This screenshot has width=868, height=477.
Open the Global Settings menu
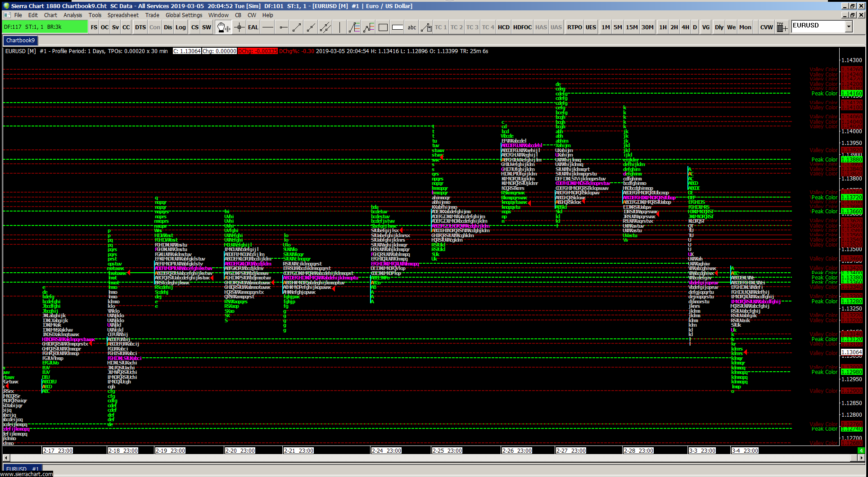[x=184, y=15]
